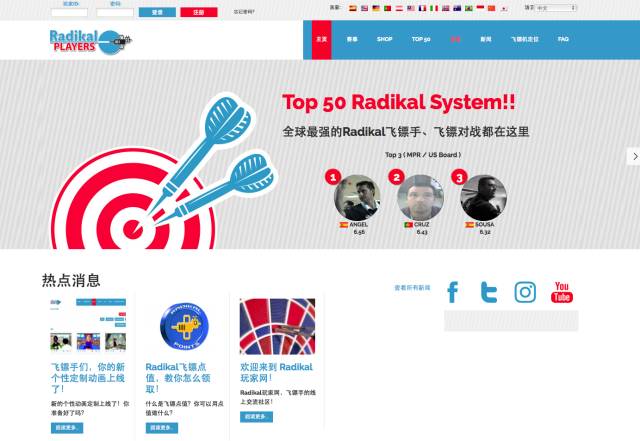Open the Instagram social icon
The width and height of the screenshot is (640, 441).
coord(525,292)
